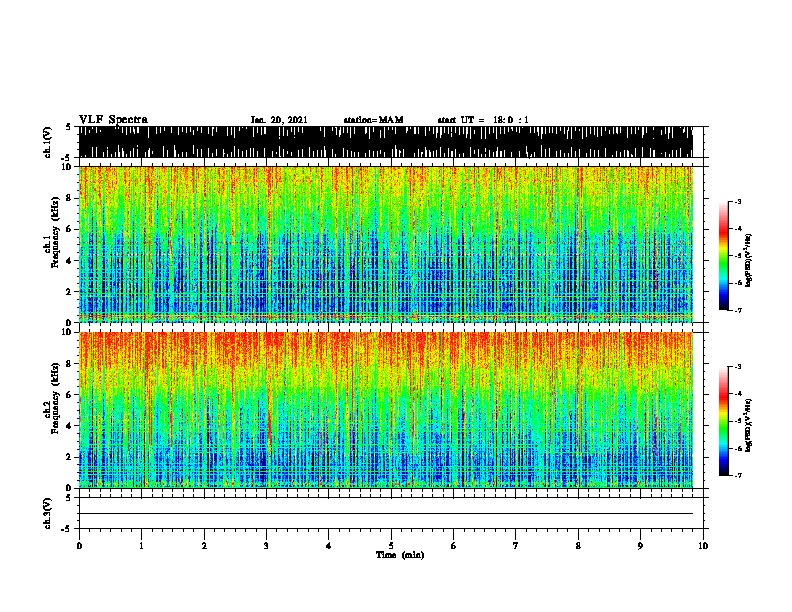The image size is (792, 612).
Task: Click the "-3" tick on the ch.1 colorbar
Action: 738,201
